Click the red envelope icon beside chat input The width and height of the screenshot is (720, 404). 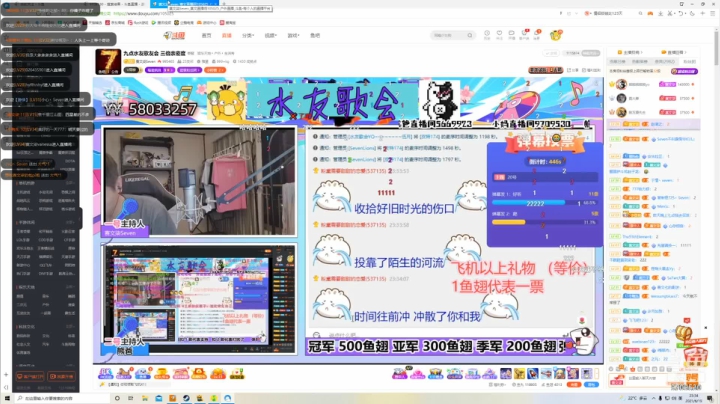617,380
